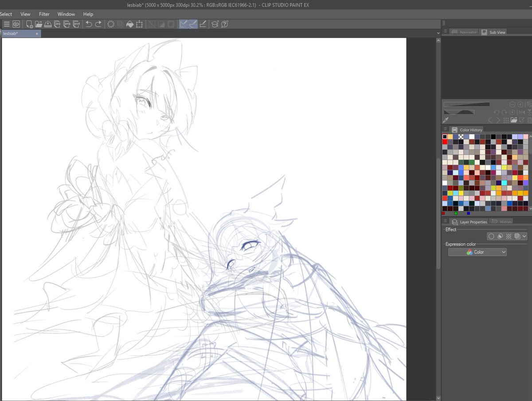Toggle the Layer color effect icon
The height and width of the screenshot is (401, 532).
pyautogui.click(x=517, y=236)
